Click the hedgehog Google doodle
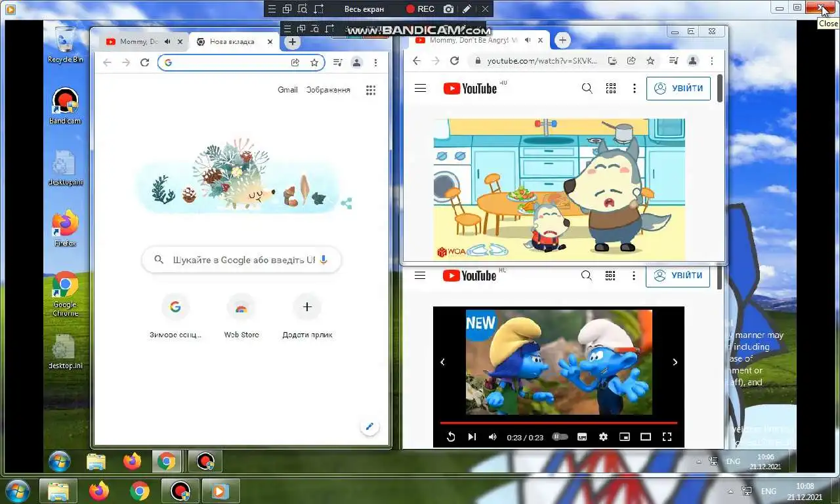840x504 pixels. coord(236,176)
